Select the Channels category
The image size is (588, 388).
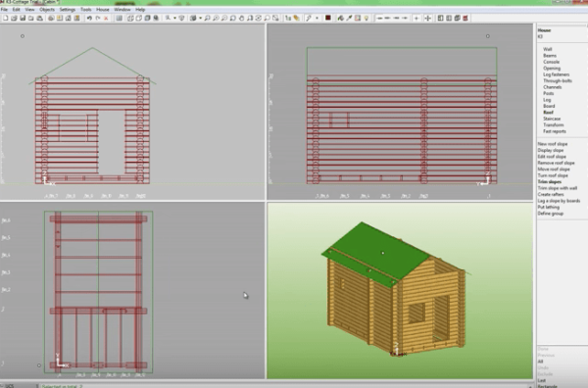(x=553, y=87)
